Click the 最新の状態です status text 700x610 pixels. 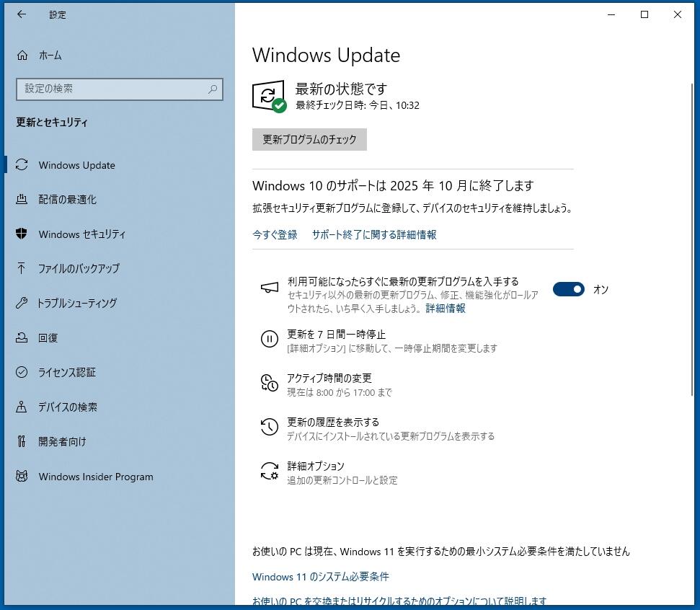[x=341, y=89]
